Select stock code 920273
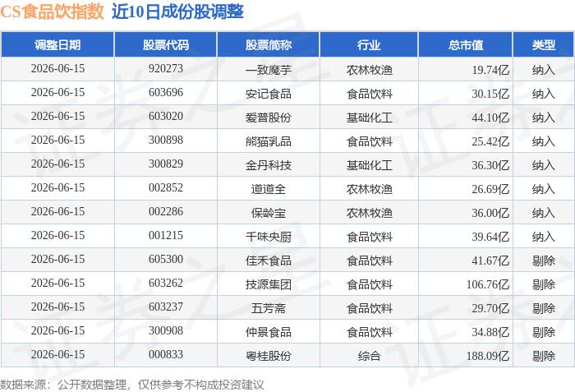This screenshot has width=575, height=392. tap(166, 69)
